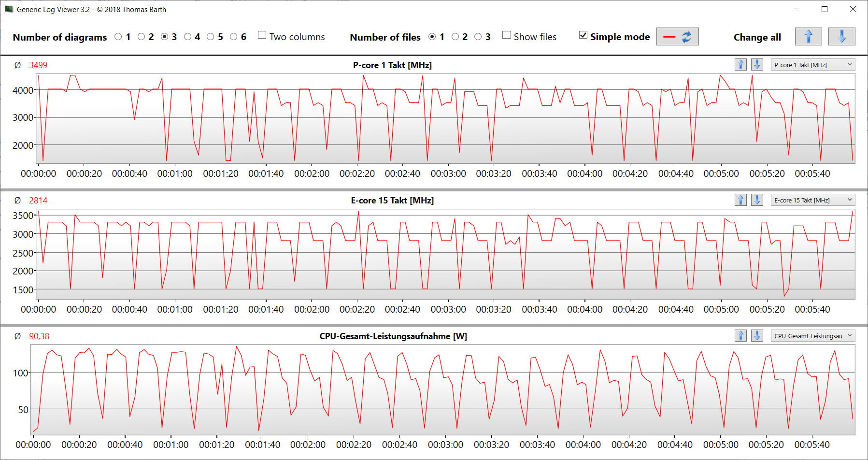This screenshot has width=868, height=460.
Task: Open the P-core 1 Takt [MHz] dropdown
Action: (812, 65)
